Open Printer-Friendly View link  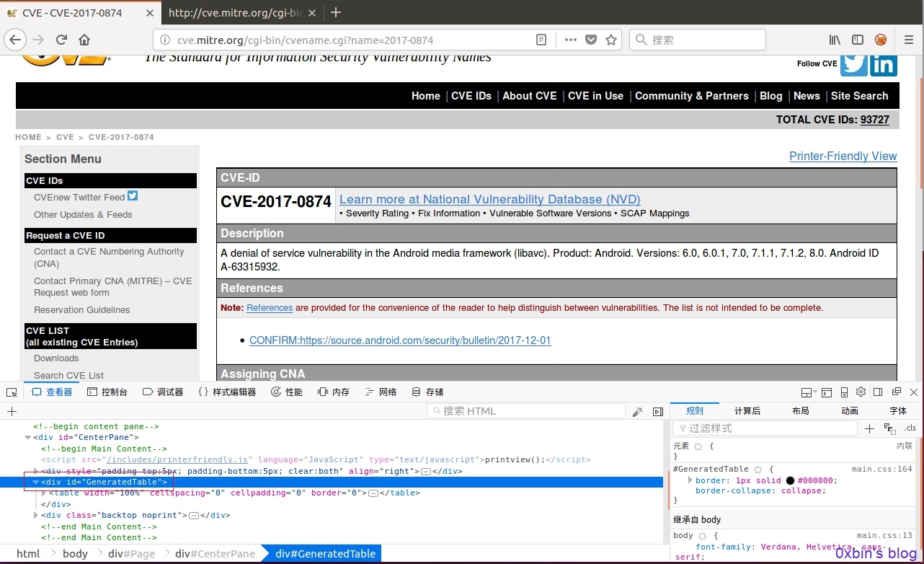click(843, 157)
